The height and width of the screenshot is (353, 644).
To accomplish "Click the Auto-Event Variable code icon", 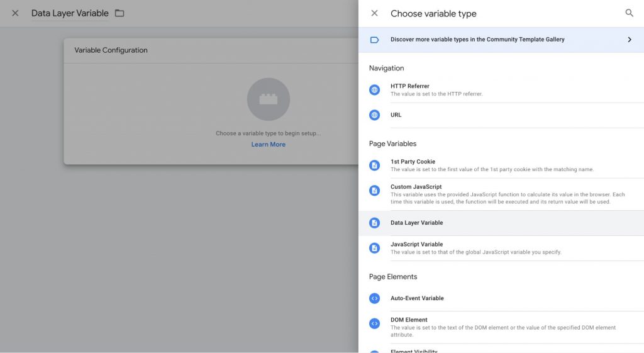I will 374,298.
